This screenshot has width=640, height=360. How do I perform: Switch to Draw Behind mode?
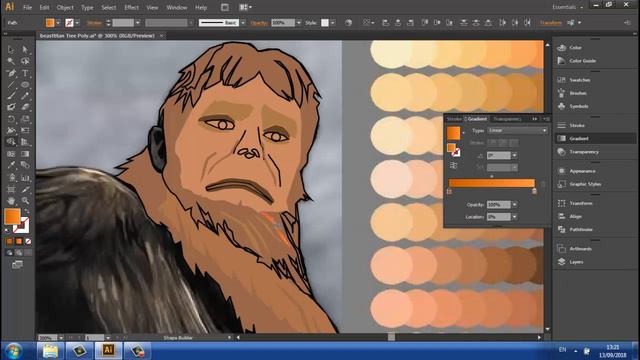[19, 253]
